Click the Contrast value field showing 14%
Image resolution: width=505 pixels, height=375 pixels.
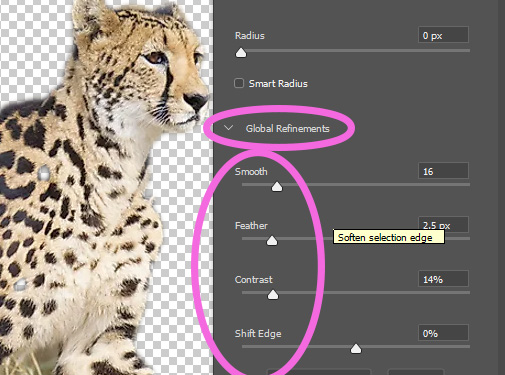click(443, 279)
